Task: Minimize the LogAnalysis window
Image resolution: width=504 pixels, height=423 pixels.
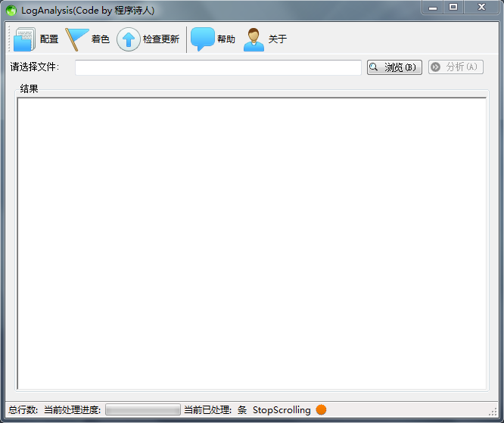Action: (433, 8)
